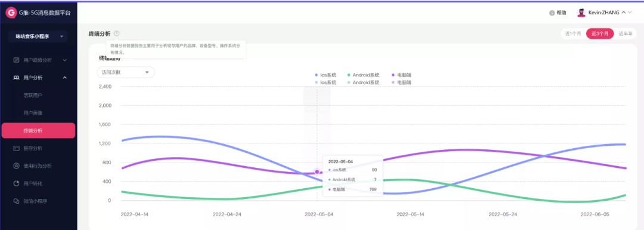Viewport: 644px width, 230px height.
Task: Click the 帮助 info icon
Action: [x=552, y=13]
